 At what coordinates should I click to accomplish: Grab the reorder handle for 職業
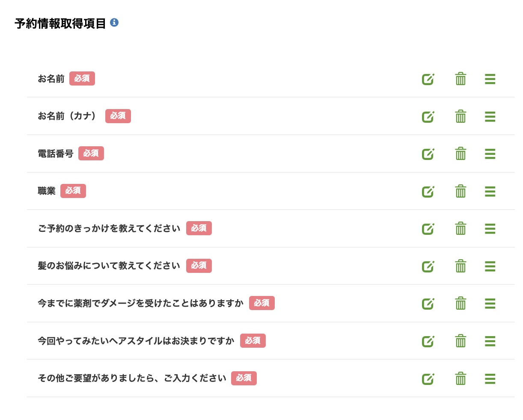pyautogui.click(x=490, y=191)
